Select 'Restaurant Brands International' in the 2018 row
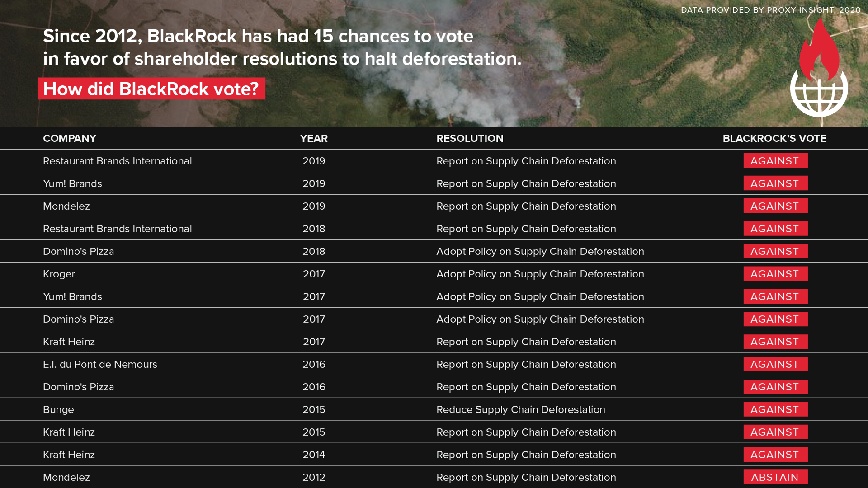The image size is (868, 488). pos(118,229)
